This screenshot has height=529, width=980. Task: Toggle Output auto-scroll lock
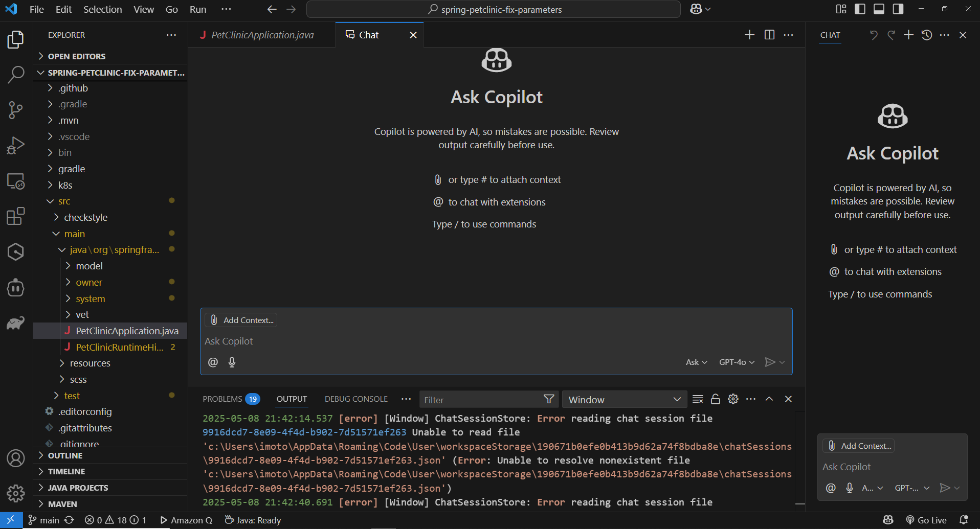click(x=716, y=399)
